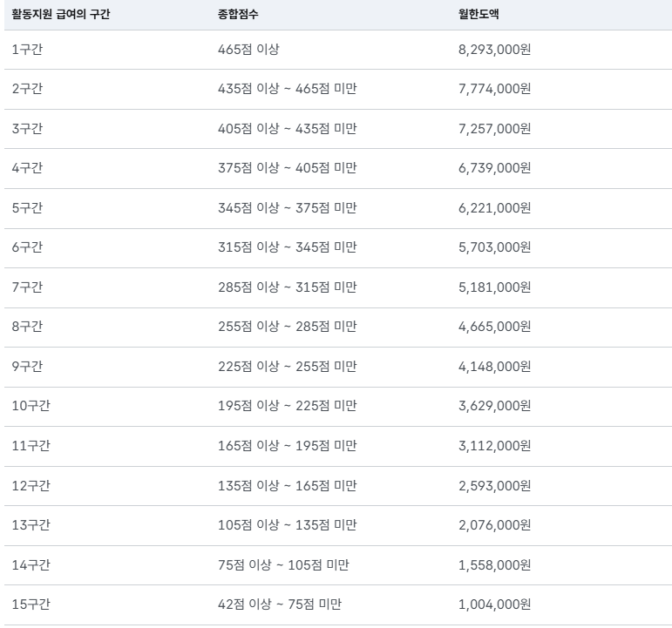The width and height of the screenshot is (672, 628).
Task: Click the 월한도액 column header
Action: pyautogui.click(x=479, y=15)
